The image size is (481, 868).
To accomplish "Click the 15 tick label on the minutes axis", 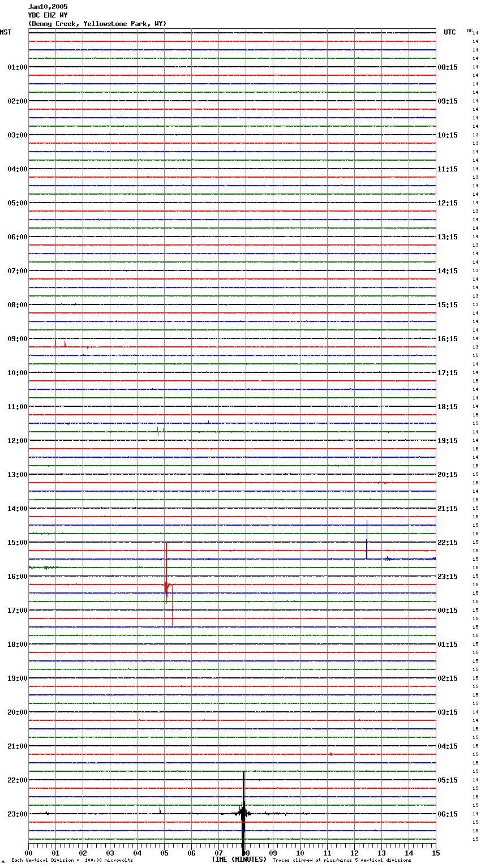I will click(x=436, y=853).
